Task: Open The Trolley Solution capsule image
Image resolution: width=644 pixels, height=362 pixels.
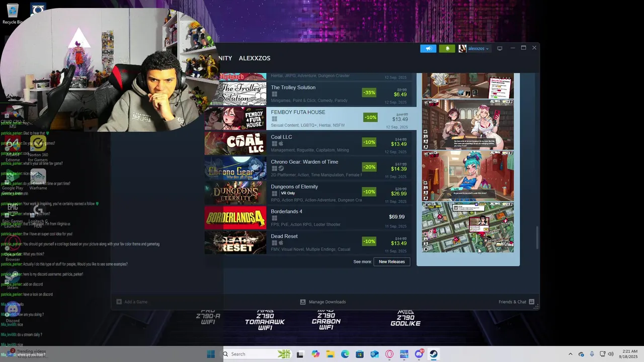Action: click(x=235, y=94)
